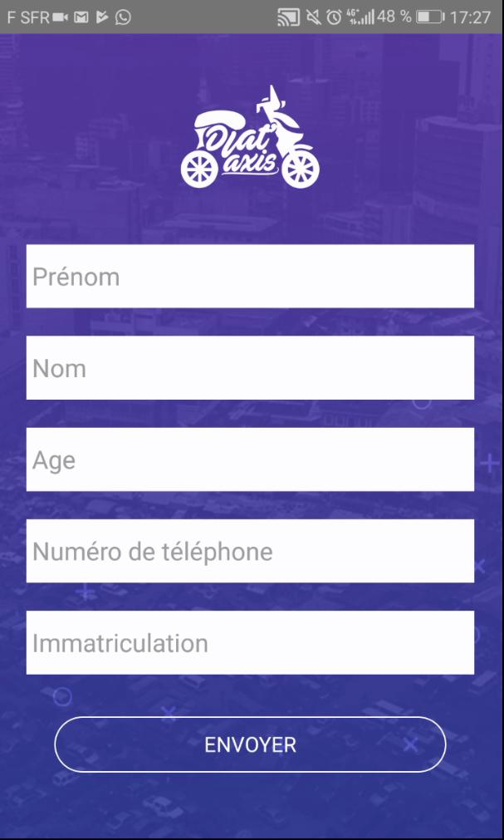
Task: Focus the Prénom input field
Action: [250, 277]
